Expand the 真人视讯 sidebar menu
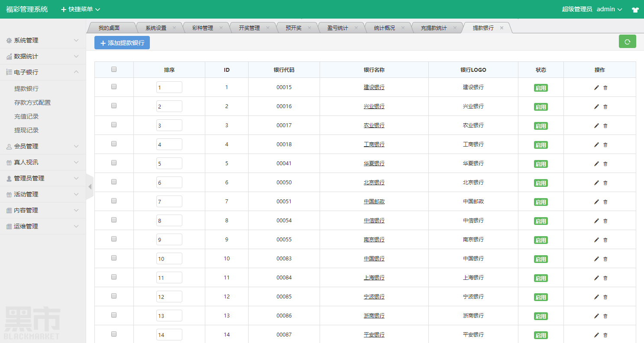The width and height of the screenshot is (644, 343). pos(43,162)
